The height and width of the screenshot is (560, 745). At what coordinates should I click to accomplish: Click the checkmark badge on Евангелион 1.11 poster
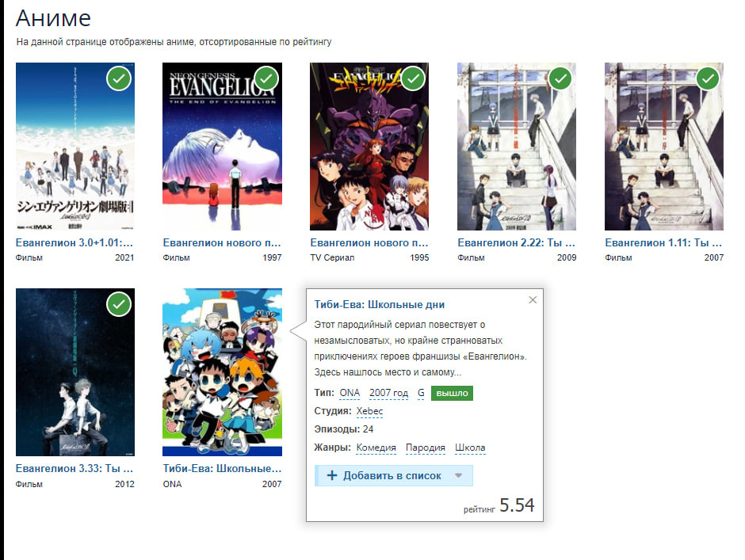(708, 78)
